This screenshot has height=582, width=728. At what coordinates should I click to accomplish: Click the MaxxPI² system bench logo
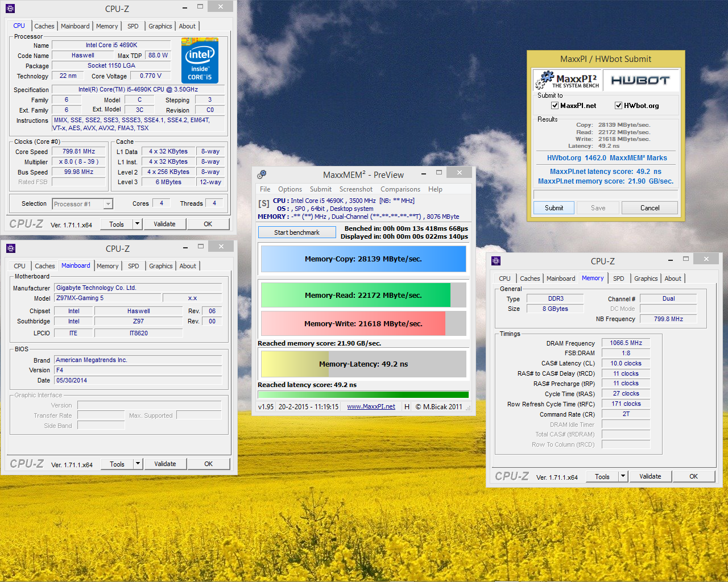[x=567, y=80]
